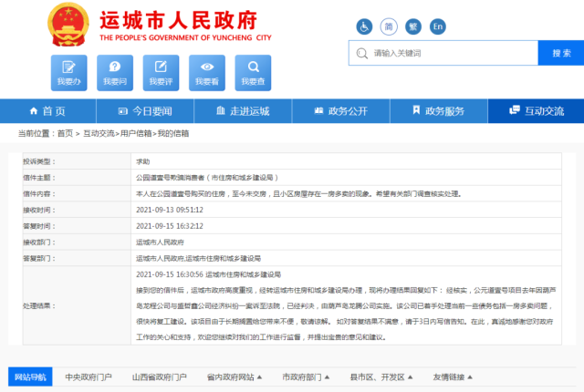Switch to Simplified Chinese with 简 icon
The height and width of the screenshot is (392, 584).
pos(389,26)
